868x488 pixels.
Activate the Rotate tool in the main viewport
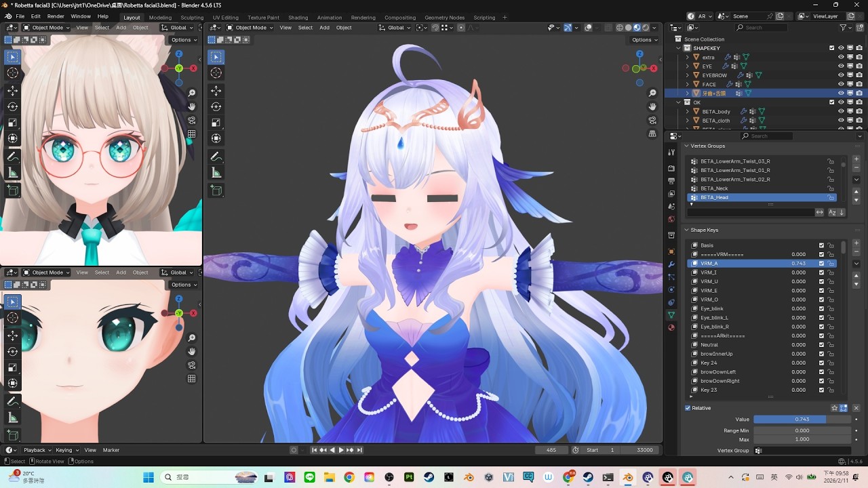point(216,106)
